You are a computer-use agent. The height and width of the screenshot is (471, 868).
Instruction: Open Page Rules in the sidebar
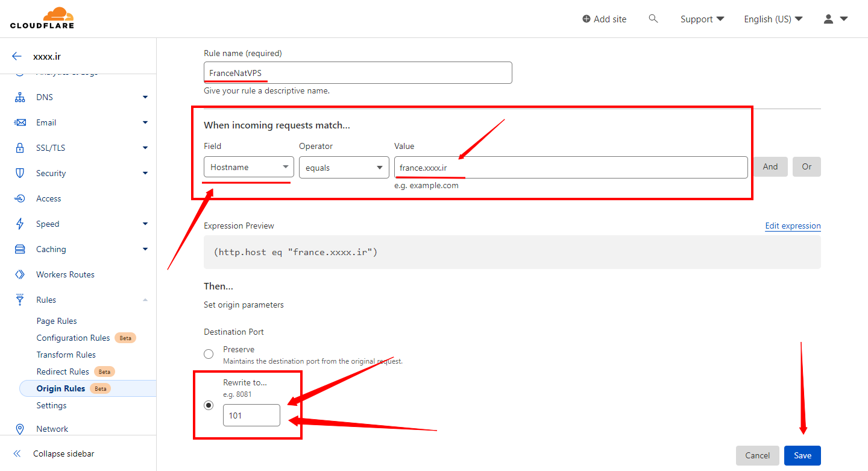tap(57, 321)
